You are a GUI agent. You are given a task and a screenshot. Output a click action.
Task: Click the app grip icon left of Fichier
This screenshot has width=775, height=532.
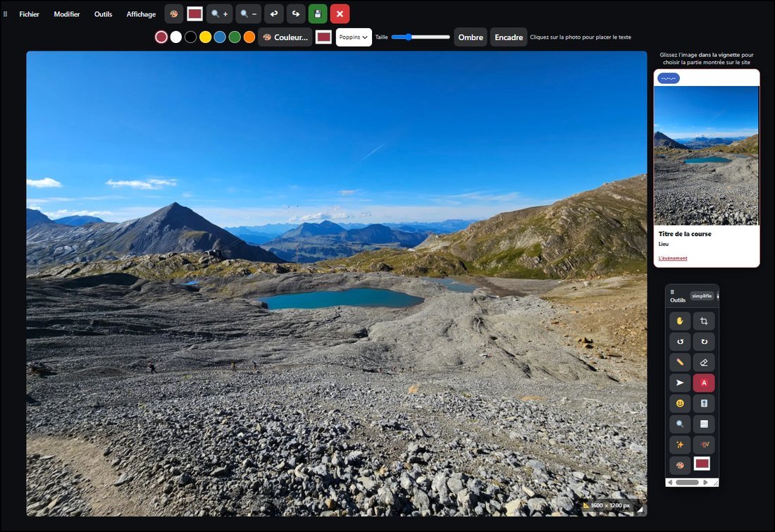click(x=6, y=14)
